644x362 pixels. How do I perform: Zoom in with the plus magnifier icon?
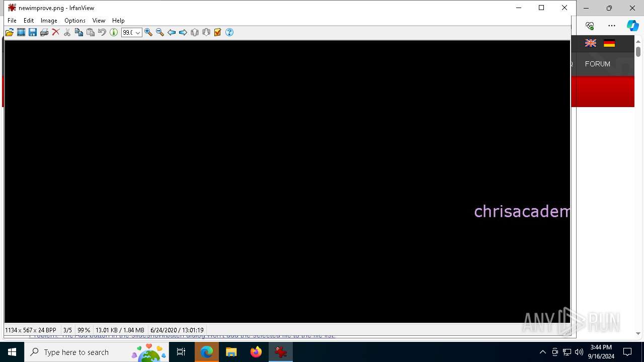point(148,32)
